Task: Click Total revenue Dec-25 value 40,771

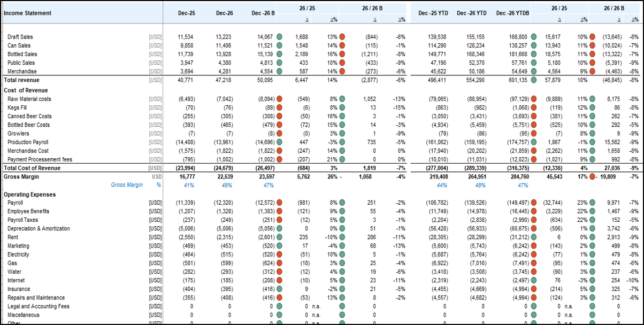Action: (x=186, y=80)
